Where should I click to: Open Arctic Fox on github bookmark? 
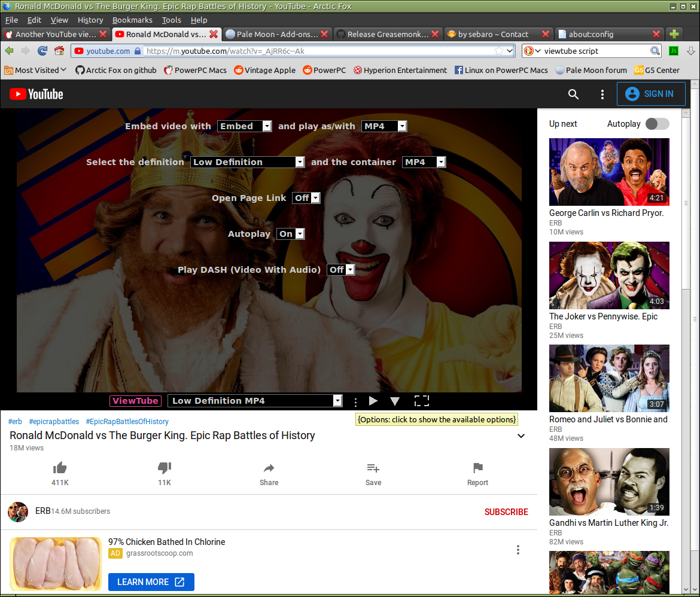pos(116,70)
